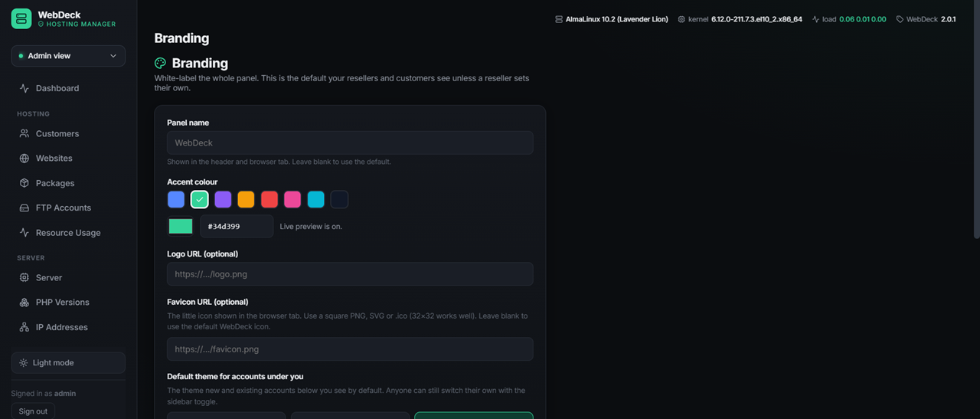Screen dimensions: 980x419
Task: Switch to Light mode
Action: pyautogui.click(x=68, y=363)
